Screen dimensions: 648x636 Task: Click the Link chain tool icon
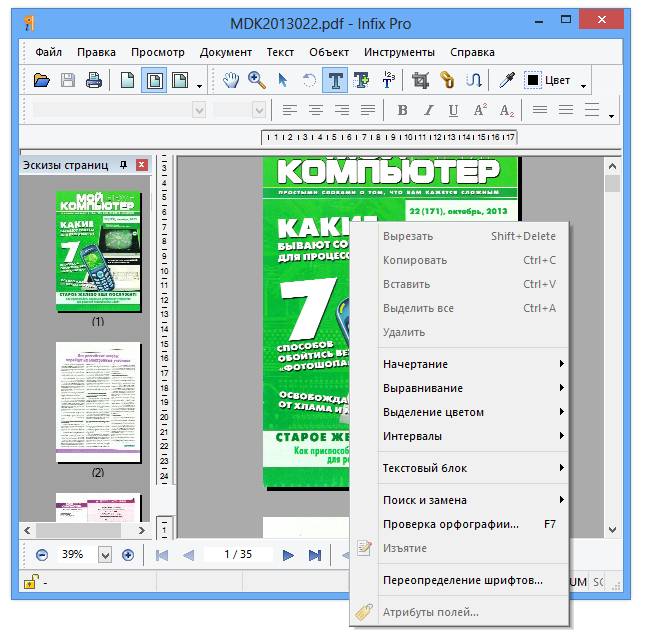coord(447,80)
